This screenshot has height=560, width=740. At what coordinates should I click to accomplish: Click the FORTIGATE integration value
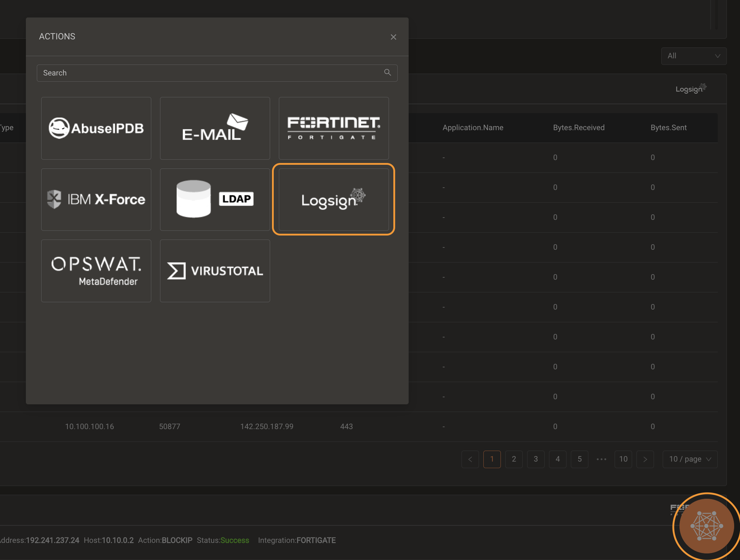point(316,540)
